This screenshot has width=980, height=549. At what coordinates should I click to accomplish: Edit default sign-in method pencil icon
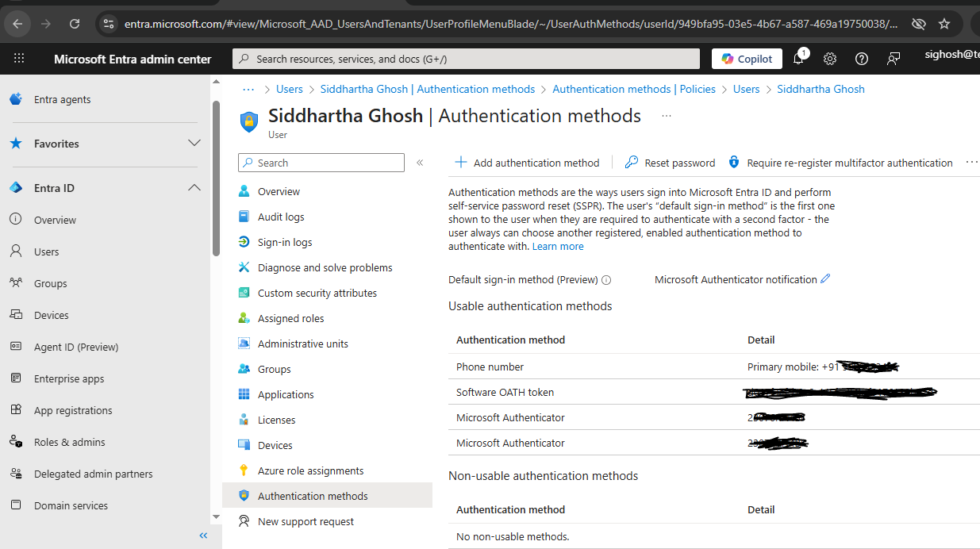pos(825,279)
